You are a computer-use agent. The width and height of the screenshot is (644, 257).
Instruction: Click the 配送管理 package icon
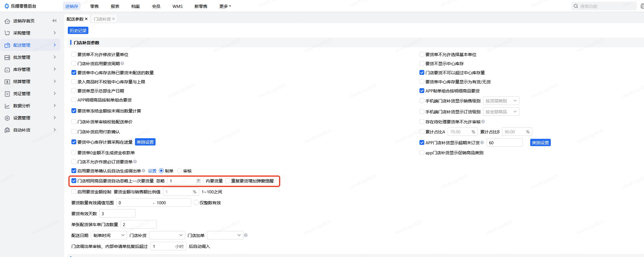point(7,45)
